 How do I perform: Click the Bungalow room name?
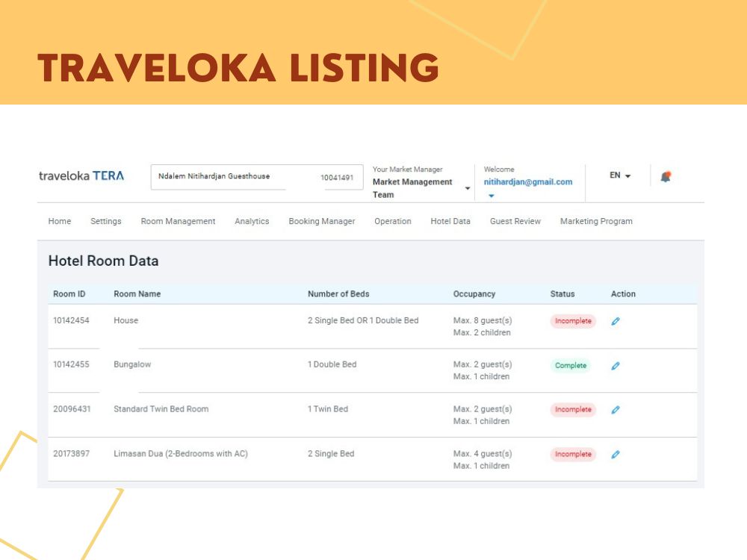point(132,364)
